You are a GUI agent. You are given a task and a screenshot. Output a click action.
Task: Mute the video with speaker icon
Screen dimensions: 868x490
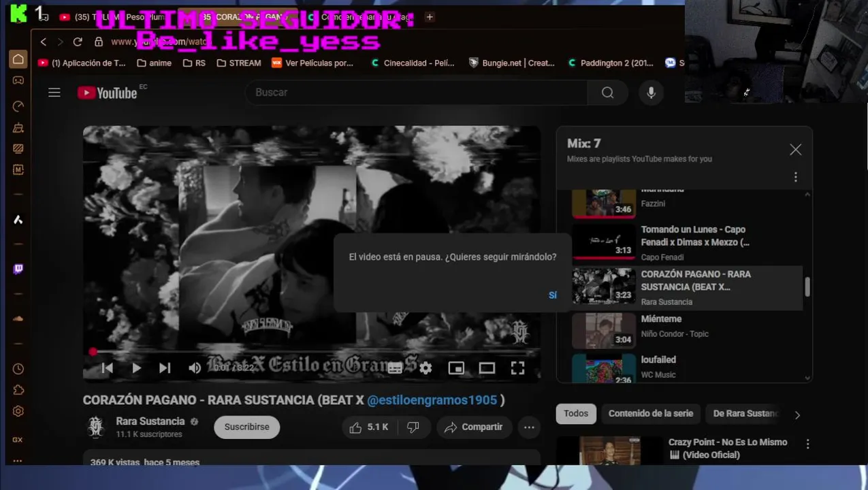pos(195,368)
